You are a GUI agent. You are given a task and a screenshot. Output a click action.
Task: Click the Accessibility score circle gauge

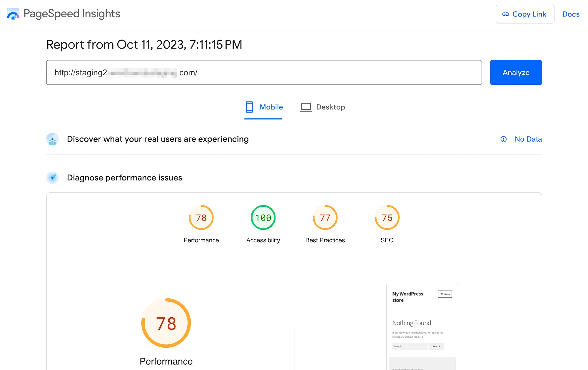point(263,218)
